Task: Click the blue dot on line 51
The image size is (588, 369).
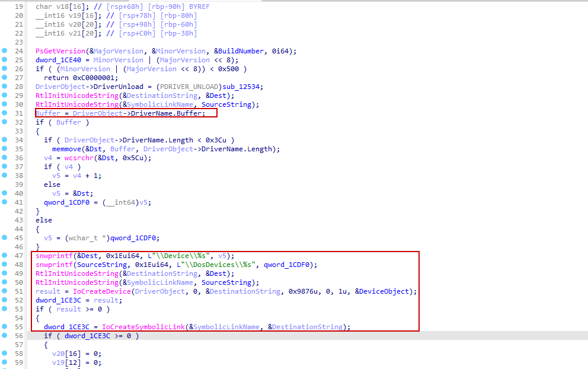Action: click(x=4, y=291)
